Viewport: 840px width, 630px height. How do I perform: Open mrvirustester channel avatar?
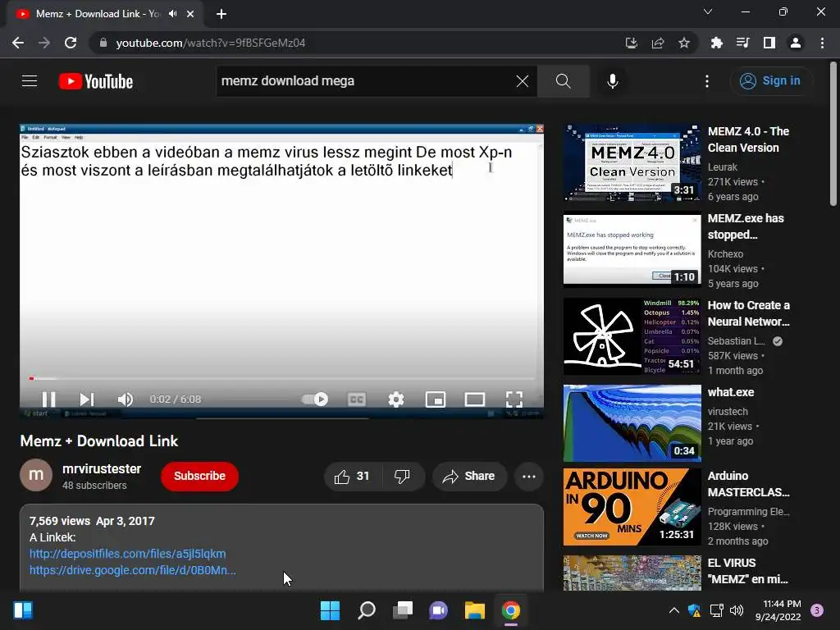[36, 475]
